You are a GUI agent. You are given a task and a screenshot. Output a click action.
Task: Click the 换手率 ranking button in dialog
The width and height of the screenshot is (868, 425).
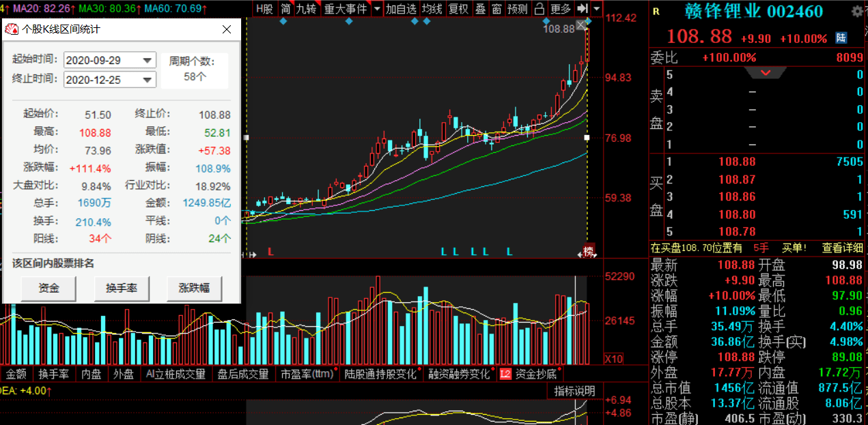point(122,289)
